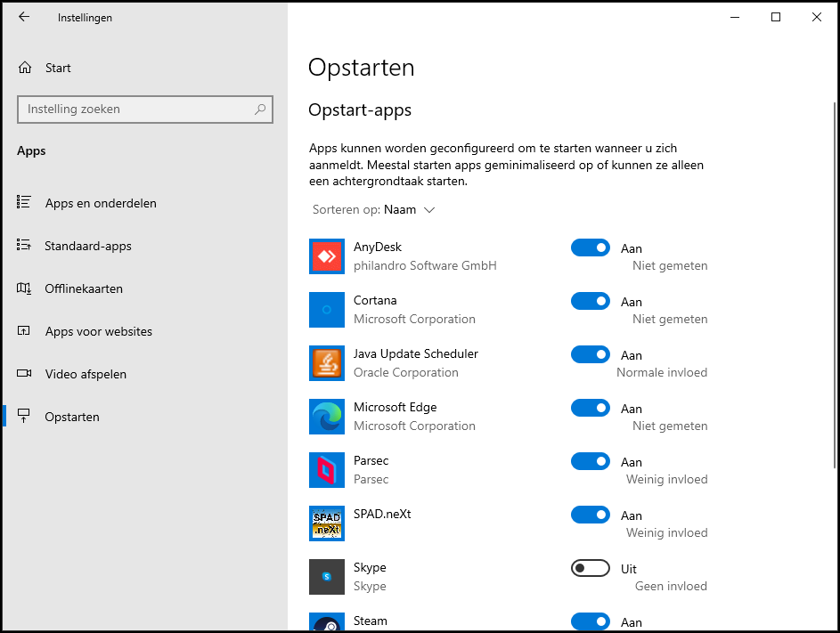Minimize the Instellingen window
The width and height of the screenshot is (840, 633).
tap(735, 17)
